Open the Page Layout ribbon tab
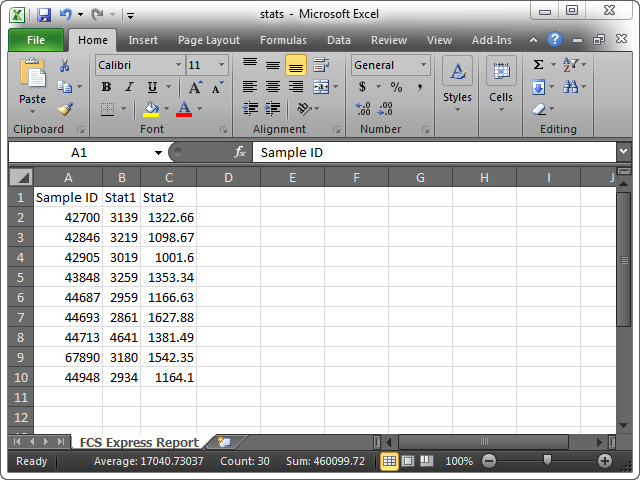This screenshot has width=640, height=480. 209,40
